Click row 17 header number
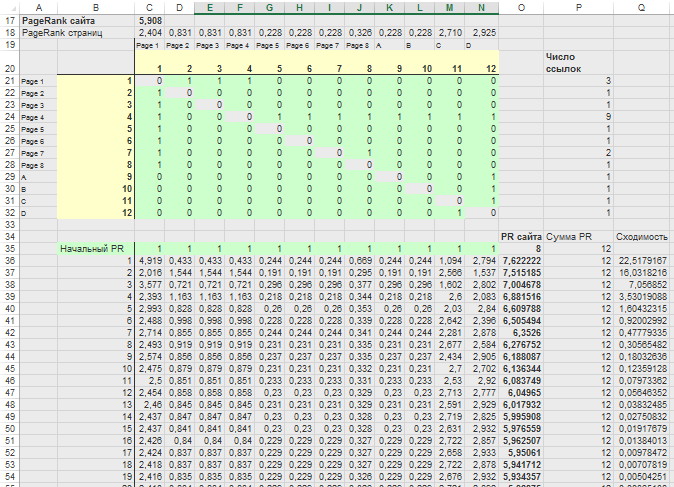 pos(8,19)
